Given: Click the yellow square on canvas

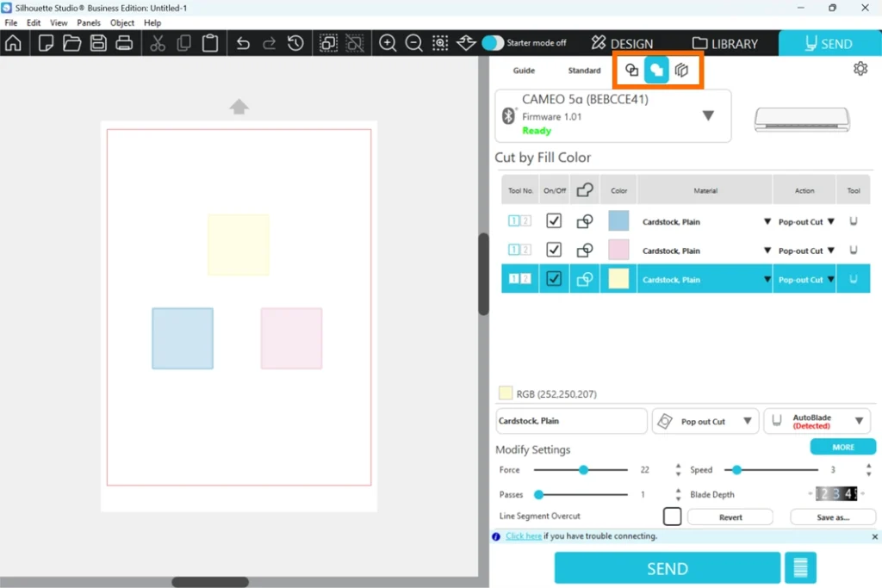Looking at the screenshot, I should [239, 244].
